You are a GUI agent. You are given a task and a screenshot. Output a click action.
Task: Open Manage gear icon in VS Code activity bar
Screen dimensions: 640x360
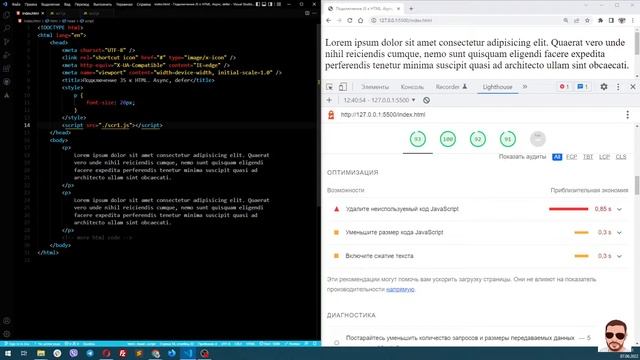pos(7,333)
